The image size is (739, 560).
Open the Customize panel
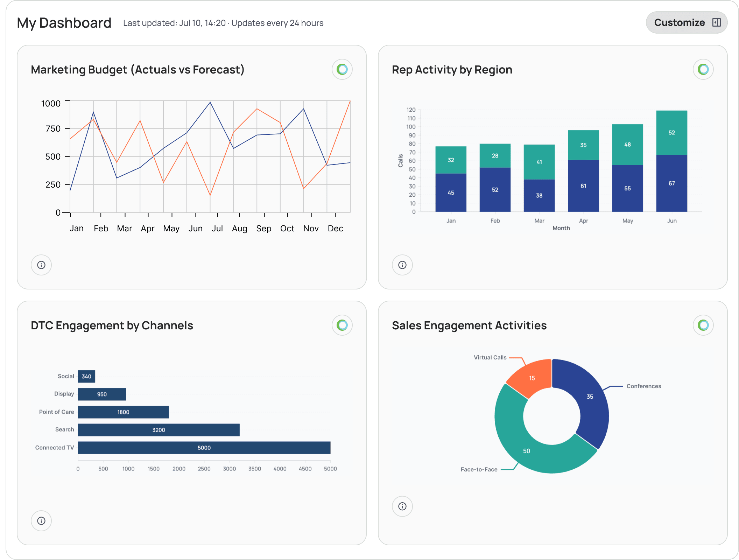tap(680, 22)
